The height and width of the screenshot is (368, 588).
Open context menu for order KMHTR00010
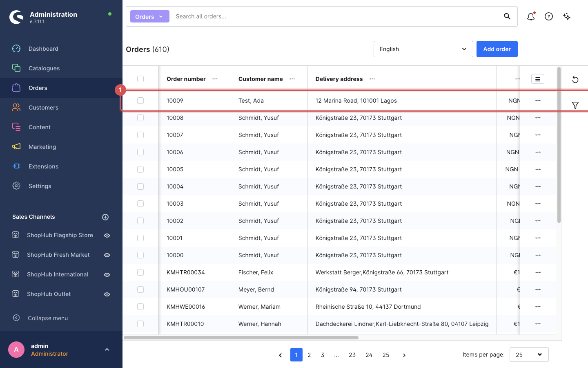tap(538, 324)
